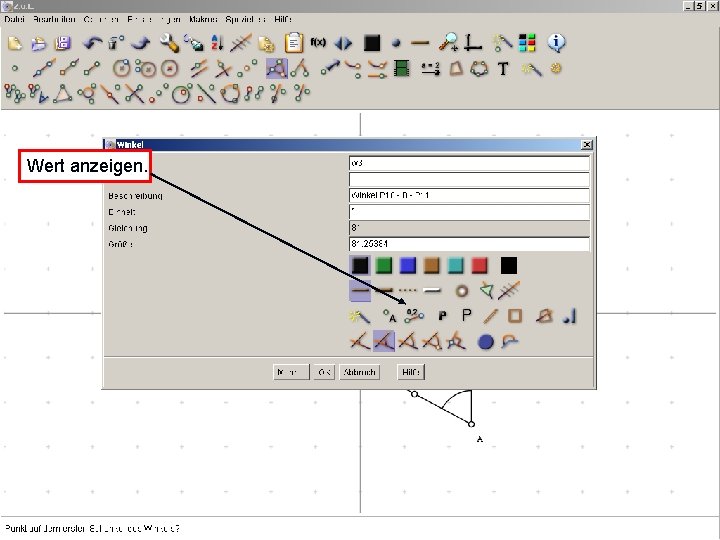
Task: Select the thick line style option
Action: pos(384,290)
